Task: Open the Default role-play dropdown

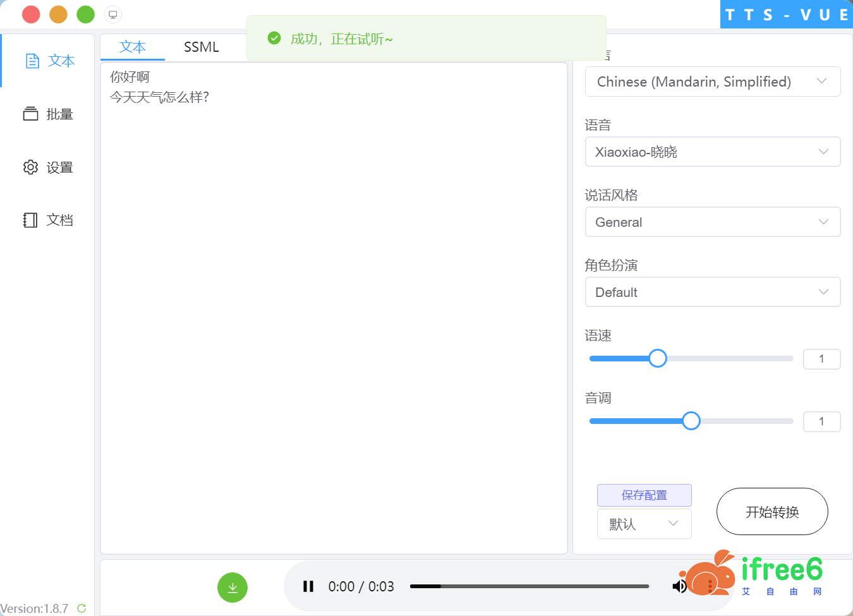Action: coord(712,292)
